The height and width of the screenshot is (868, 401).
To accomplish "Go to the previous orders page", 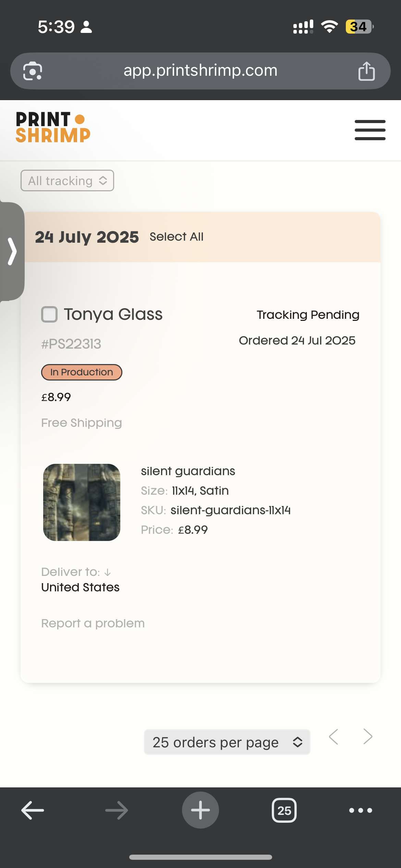I will (333, 736).
